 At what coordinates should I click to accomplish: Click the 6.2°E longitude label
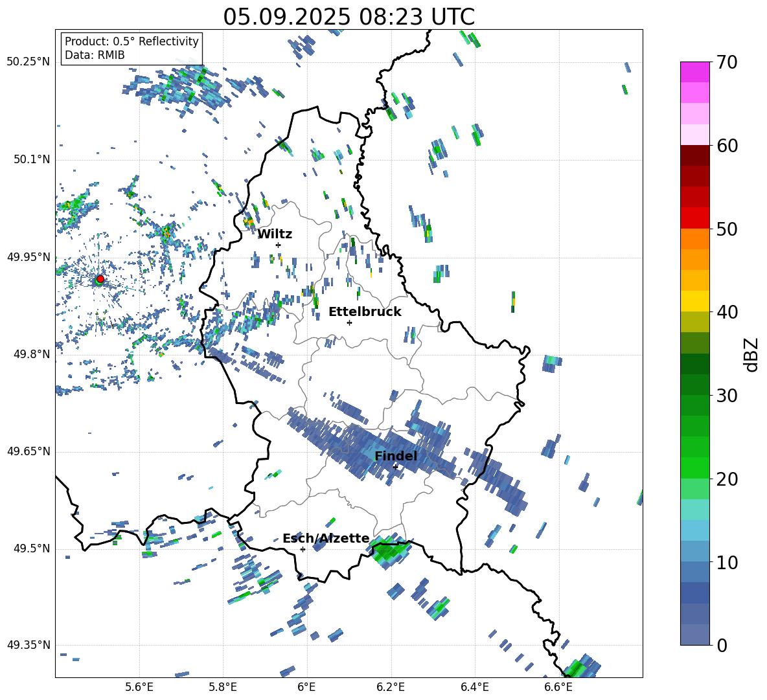(x=391, y=687)
